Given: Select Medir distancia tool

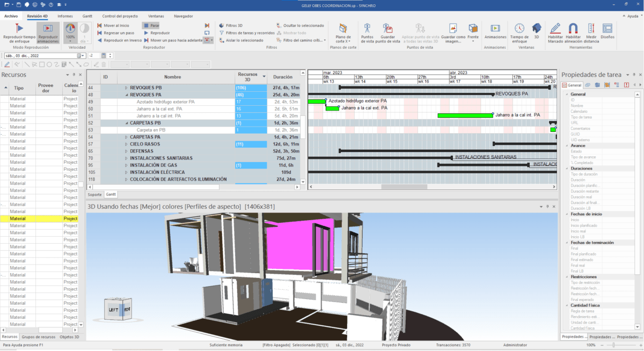Looking at the screenshot, I should (x=591, y=28).
